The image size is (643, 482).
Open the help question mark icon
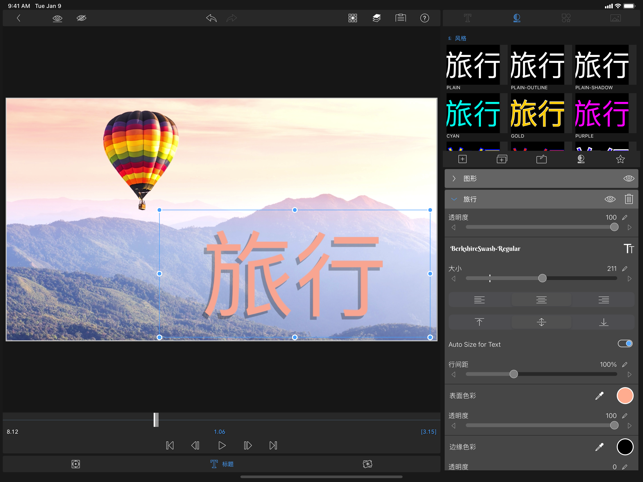[x=425, y=18]
